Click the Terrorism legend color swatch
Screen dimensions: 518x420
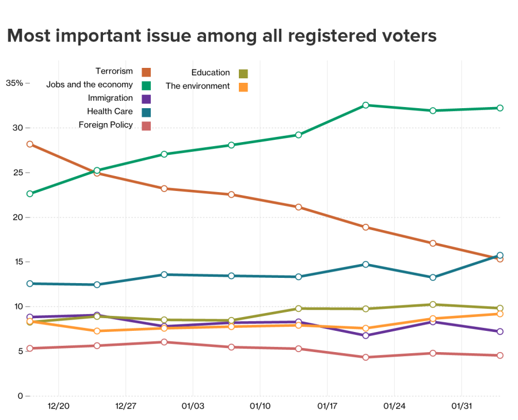146,72
